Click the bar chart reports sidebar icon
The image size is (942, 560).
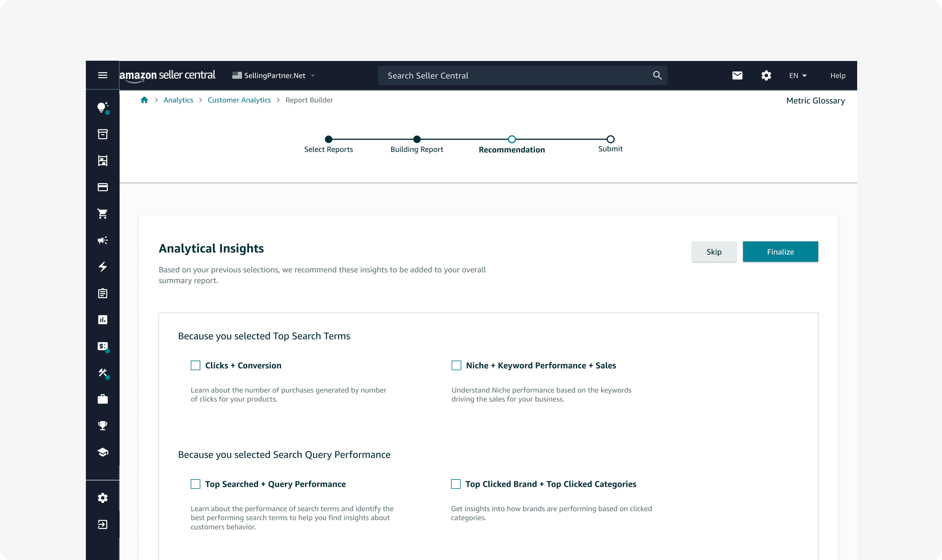click(102, 320)
